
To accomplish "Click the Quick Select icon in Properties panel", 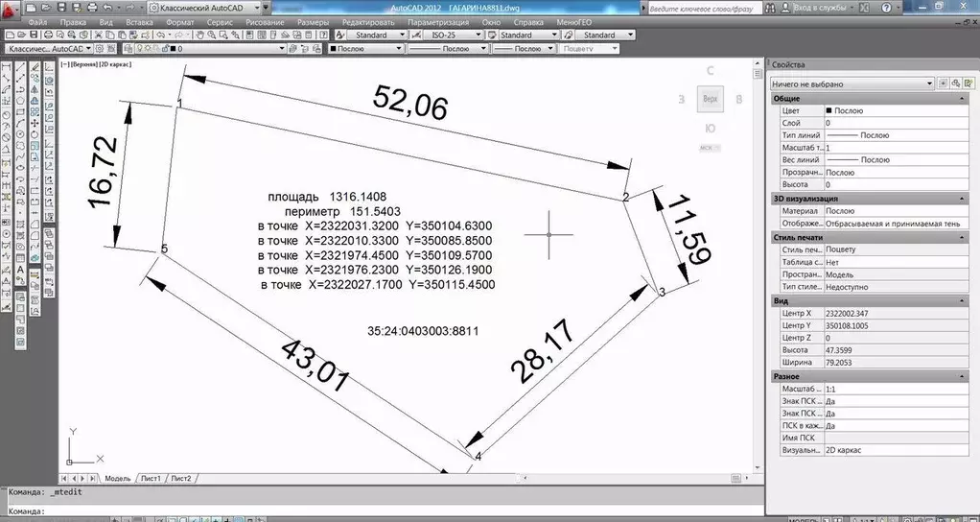I will (x=968, y=83).
